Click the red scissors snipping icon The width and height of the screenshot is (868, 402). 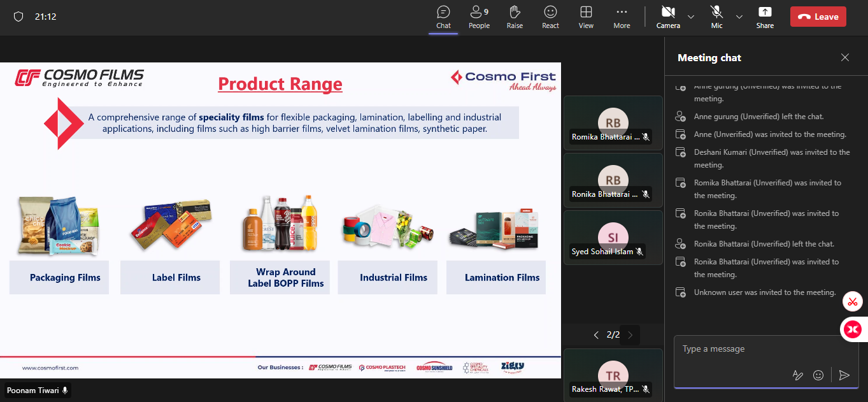click(x=853, y=301)
